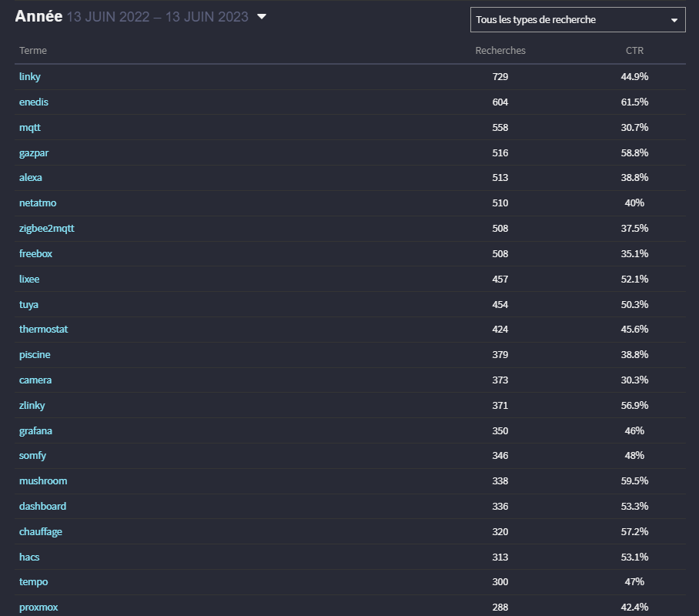Open the Année date range dropdown arrow

262,17
